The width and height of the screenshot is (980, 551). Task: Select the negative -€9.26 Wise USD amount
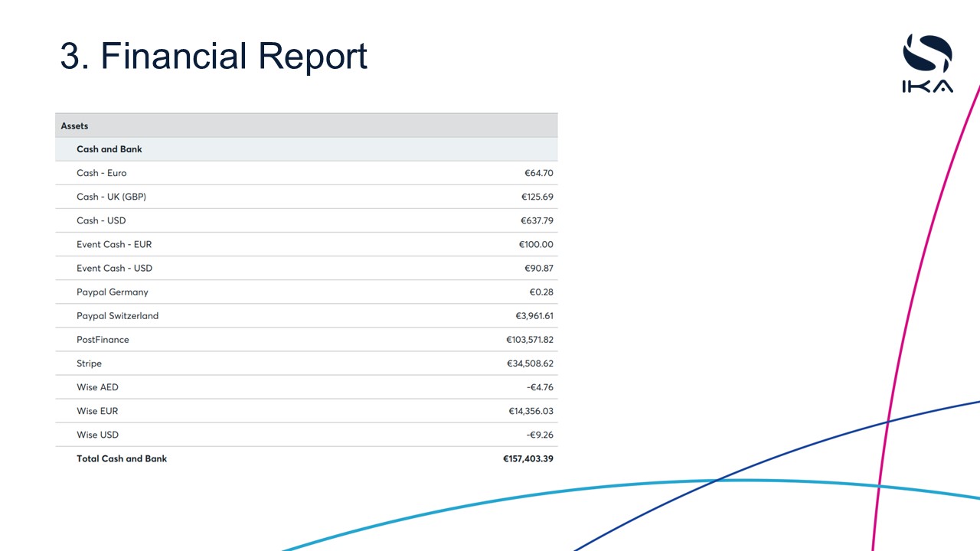(539, 435)
